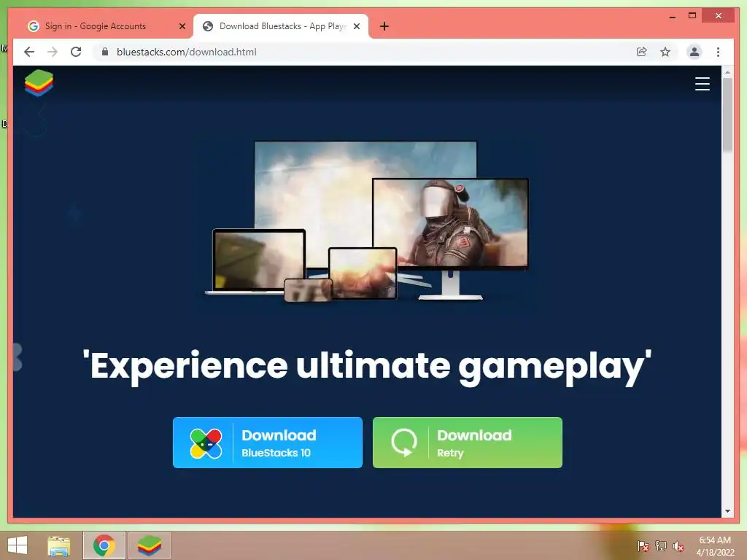Click the vertical scrollbar thumb
The image size is (747, 560).
click(x=727, y=114)
